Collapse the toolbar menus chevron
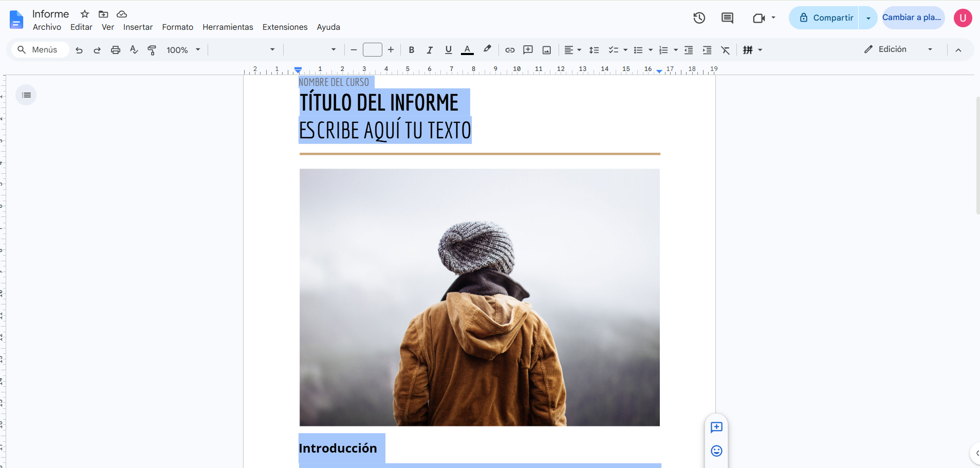This screenshot has width=980, height=468. coord(958,50)
